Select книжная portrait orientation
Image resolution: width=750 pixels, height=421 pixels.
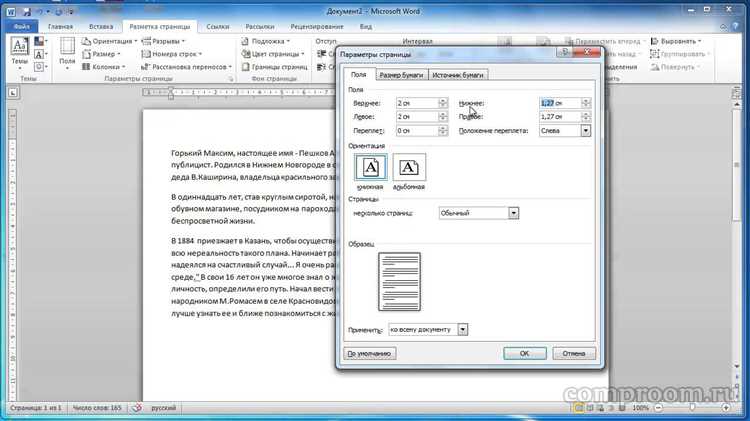pyautogui.click(x=371, y=167)
